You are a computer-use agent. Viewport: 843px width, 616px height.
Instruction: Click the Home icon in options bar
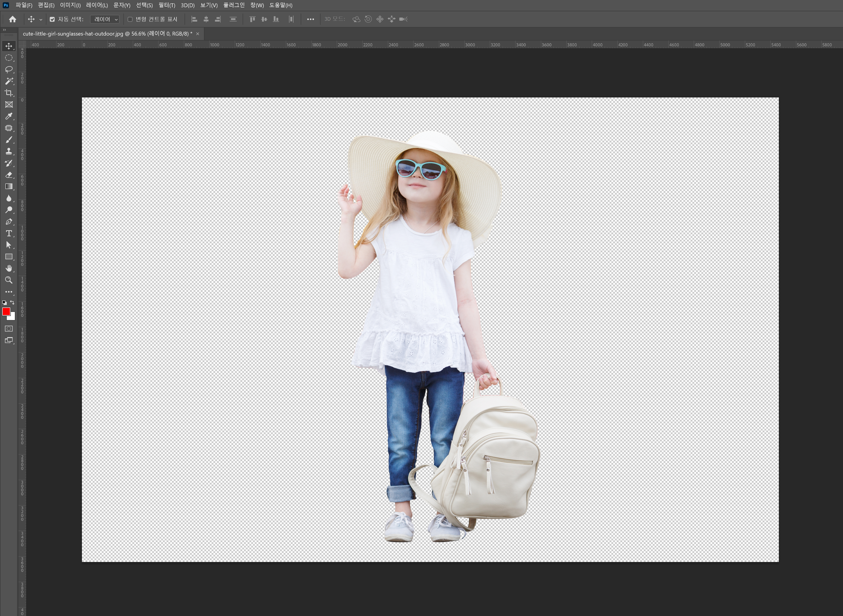click(13, 19)
